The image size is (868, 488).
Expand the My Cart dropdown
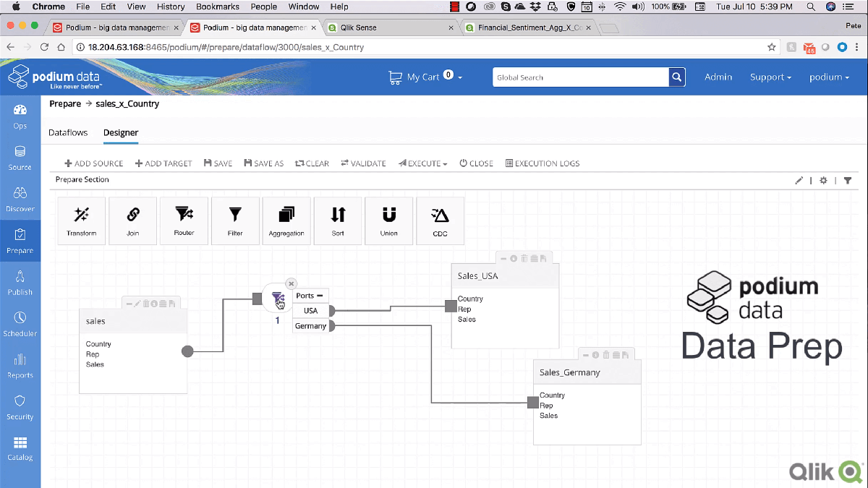coord(460,77)
